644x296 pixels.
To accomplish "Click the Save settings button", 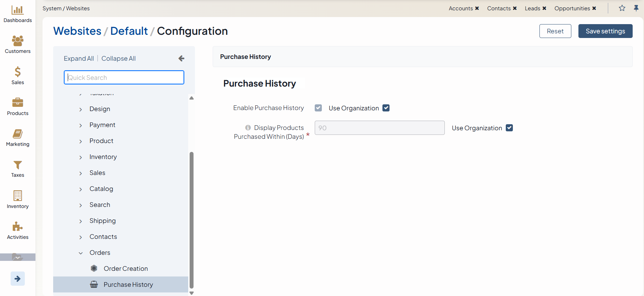I will click(605, 31).
